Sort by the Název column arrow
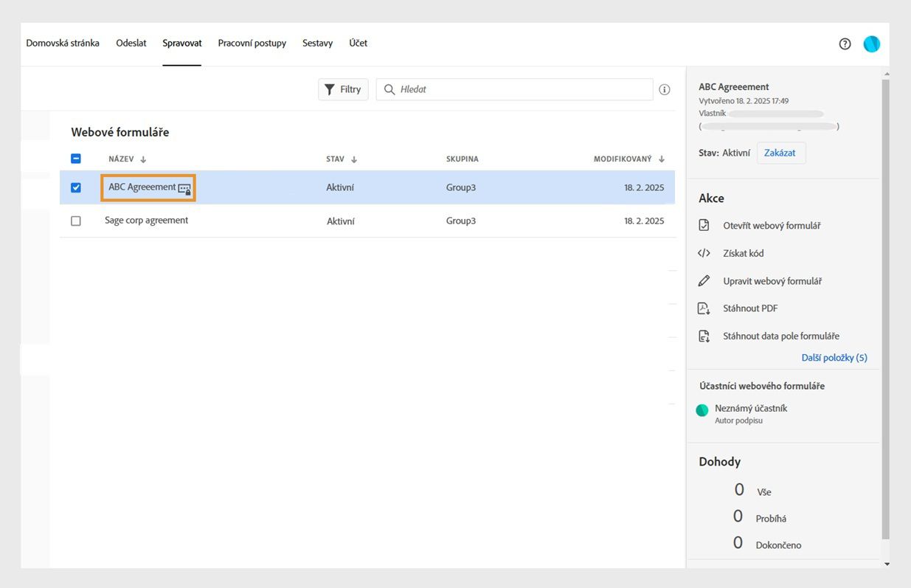 pyautogui.click(x=143, y=159)
